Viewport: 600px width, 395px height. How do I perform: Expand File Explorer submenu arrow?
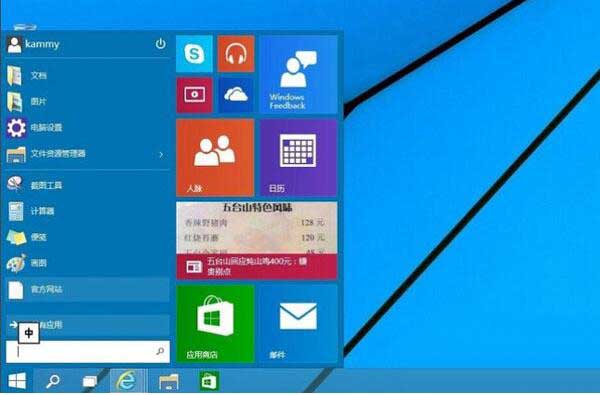161,154
